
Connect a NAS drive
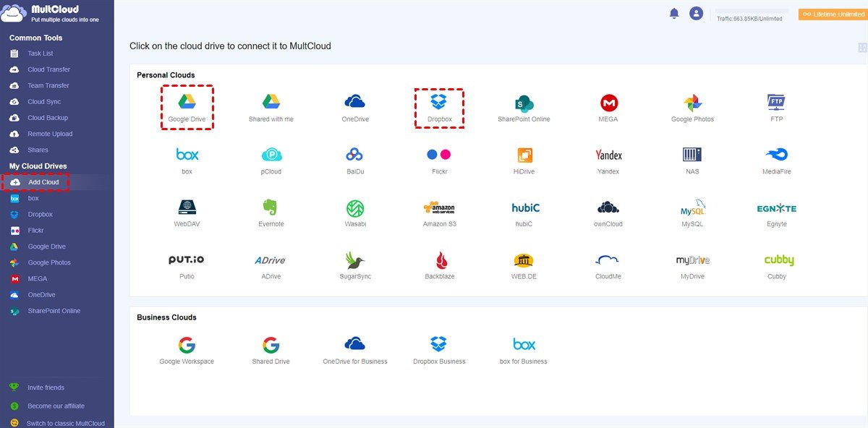[692, 160]
